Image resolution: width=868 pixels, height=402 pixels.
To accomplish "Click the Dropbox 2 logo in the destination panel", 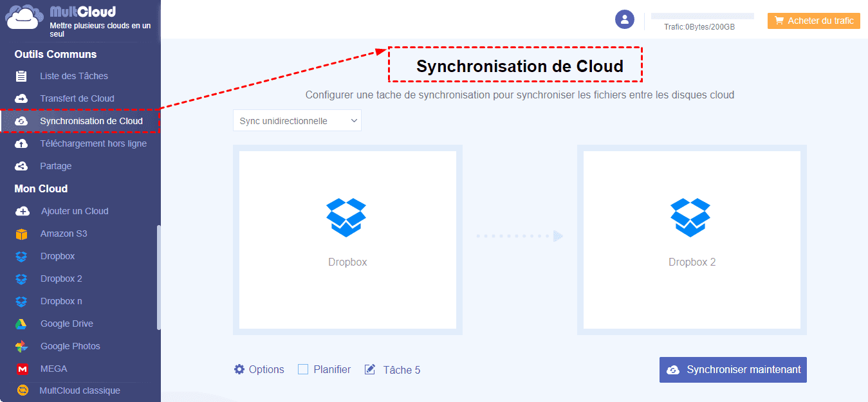I will [x=690, y=217].
